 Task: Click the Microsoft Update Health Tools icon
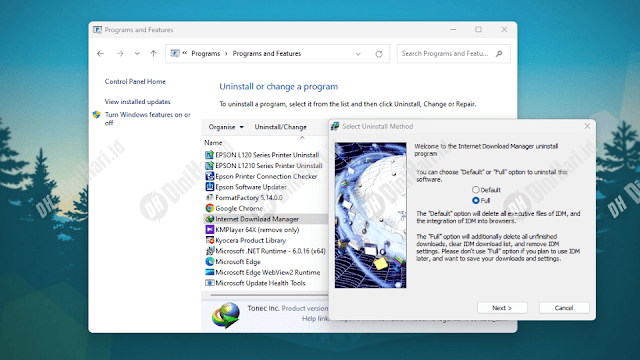tap(209, 283)
